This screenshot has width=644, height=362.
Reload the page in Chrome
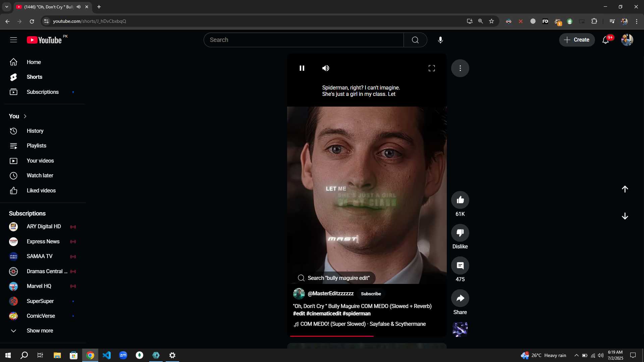[32, 21]
